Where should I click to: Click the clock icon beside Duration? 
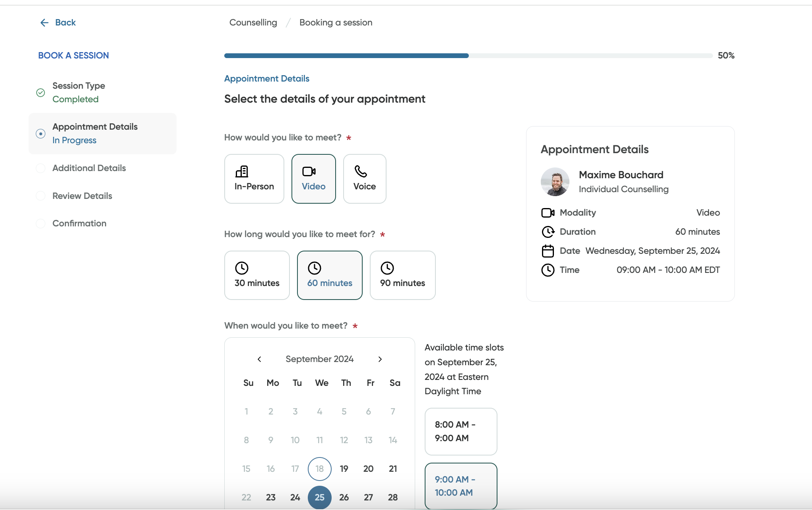click(x=548, y=232)
